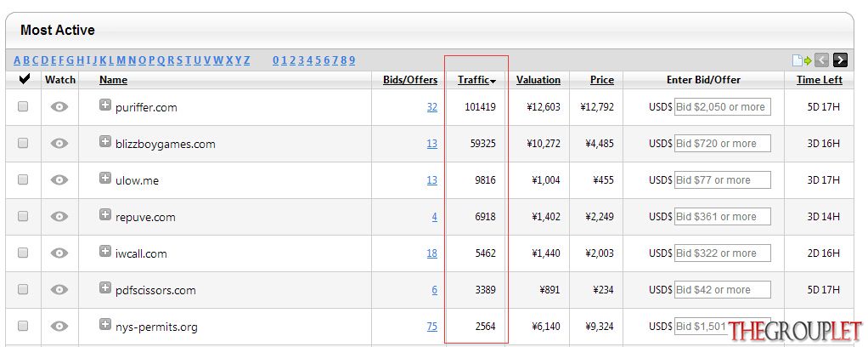Expand details for repuve.com plus icon
This screenshot has height=347, width=868.
coord(105,214)
